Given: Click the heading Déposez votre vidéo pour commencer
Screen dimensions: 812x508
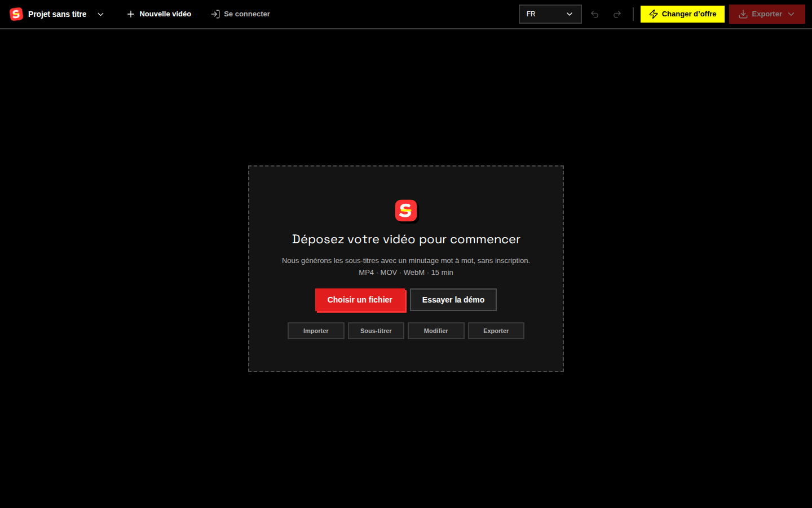Looking at the screenshot, I should click(x=406, y=239).
